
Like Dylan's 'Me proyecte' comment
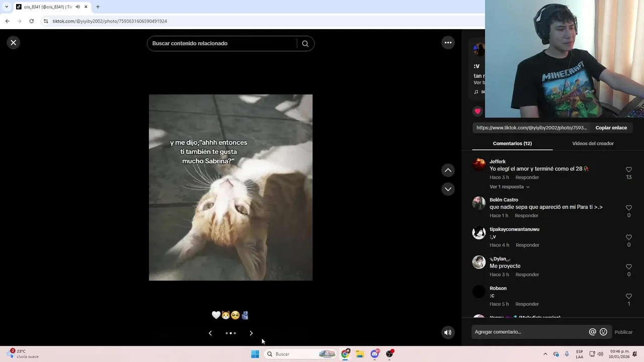point(628,267)
